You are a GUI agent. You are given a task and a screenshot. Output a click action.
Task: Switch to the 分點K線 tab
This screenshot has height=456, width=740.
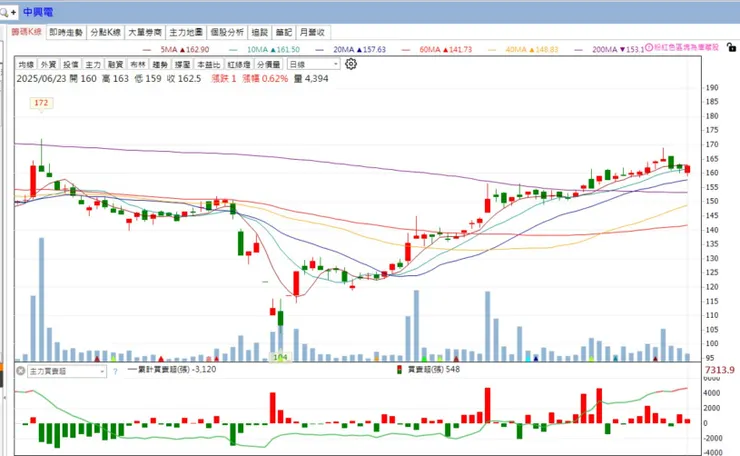(106, 32)
